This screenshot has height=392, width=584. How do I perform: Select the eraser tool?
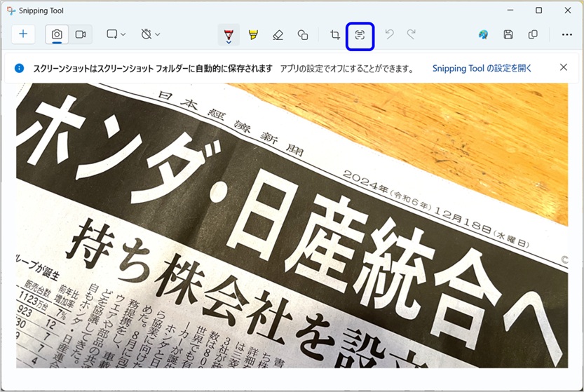point(278,35)
